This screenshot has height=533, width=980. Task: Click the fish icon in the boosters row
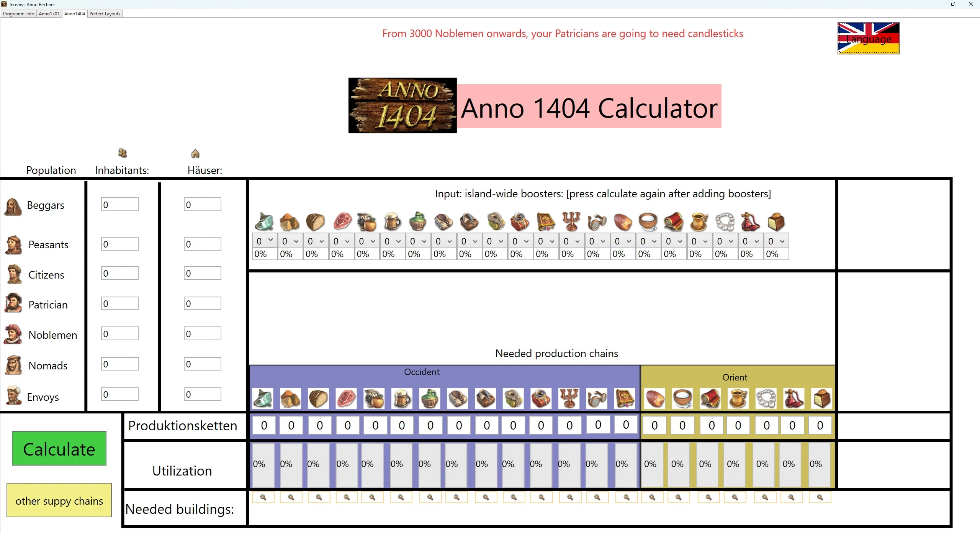pyautogui.click(x=264, y=221)
